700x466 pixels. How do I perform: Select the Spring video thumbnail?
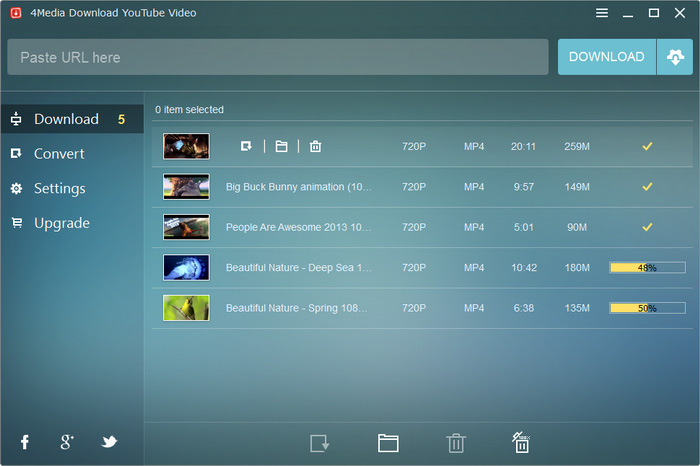186,308
